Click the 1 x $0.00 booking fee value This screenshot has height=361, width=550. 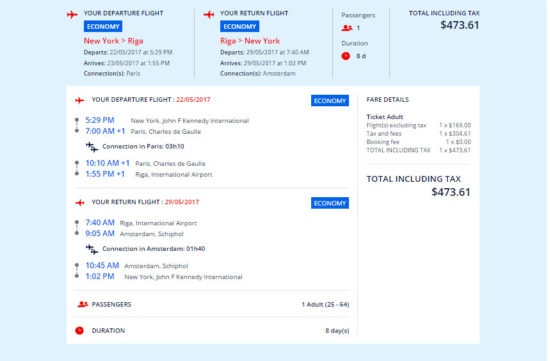[458, 142]
